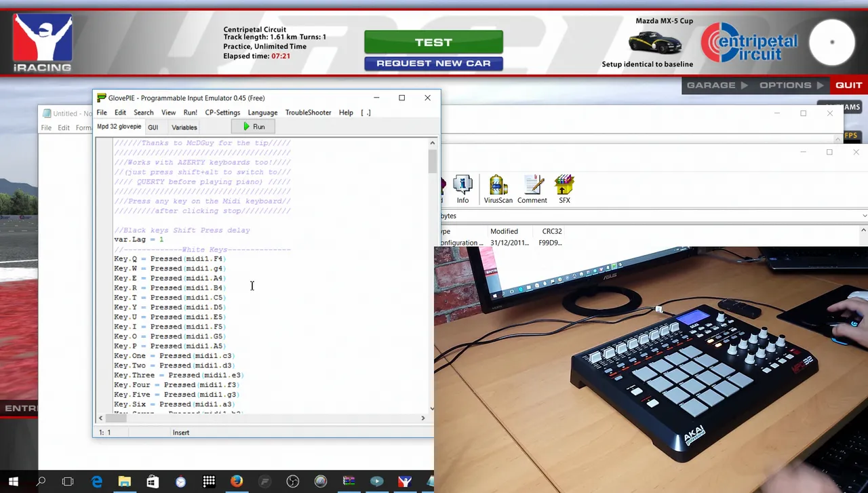Switch to OBS Studio on the taskbar
Screen dimensions: 868x493
point(293,481)
